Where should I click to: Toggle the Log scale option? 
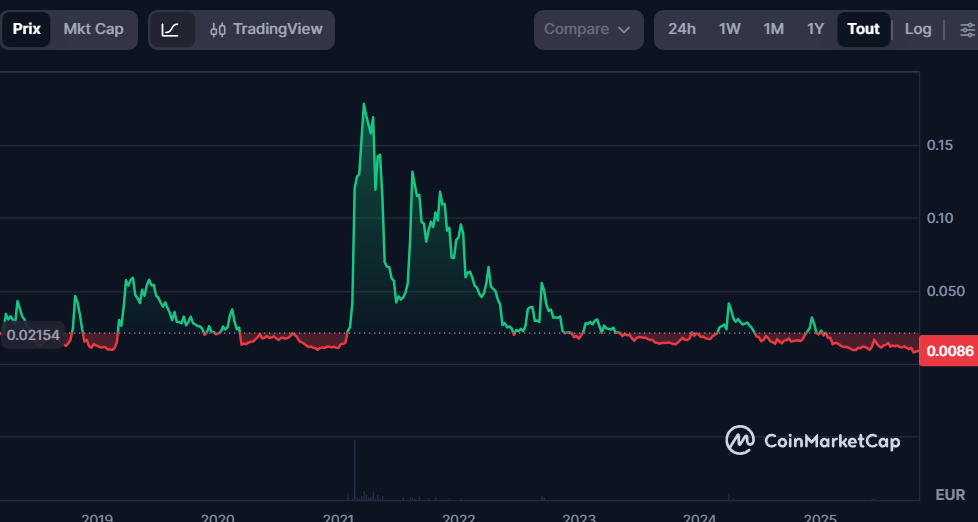tap(917, 29)
